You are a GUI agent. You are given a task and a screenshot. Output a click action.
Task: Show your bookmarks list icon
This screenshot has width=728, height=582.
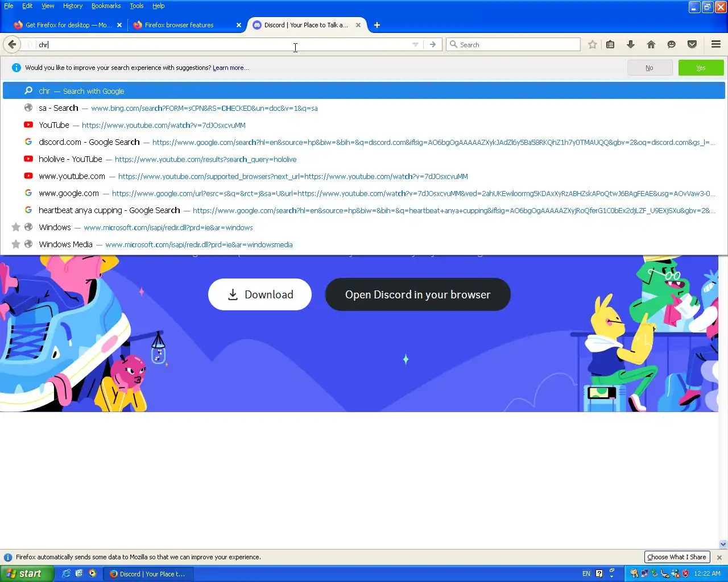coord(610,44)
